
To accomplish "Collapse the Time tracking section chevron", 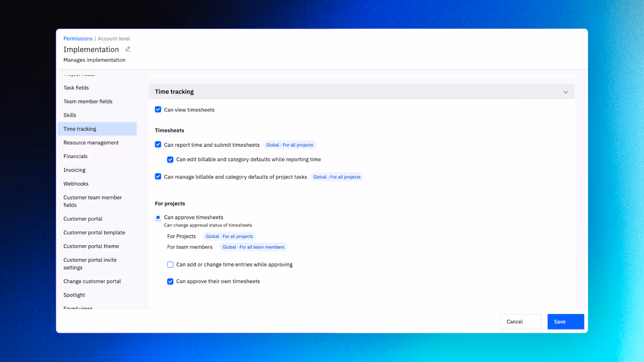I will 566,92.
